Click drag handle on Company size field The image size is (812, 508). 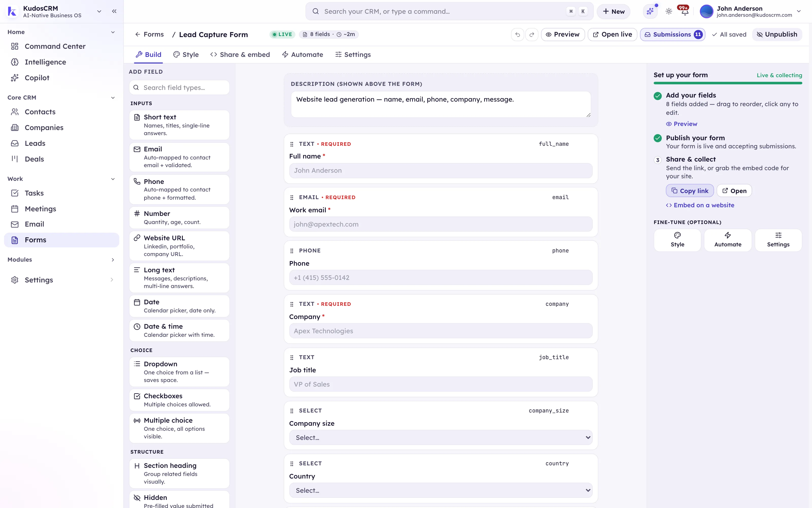(292, 411)
